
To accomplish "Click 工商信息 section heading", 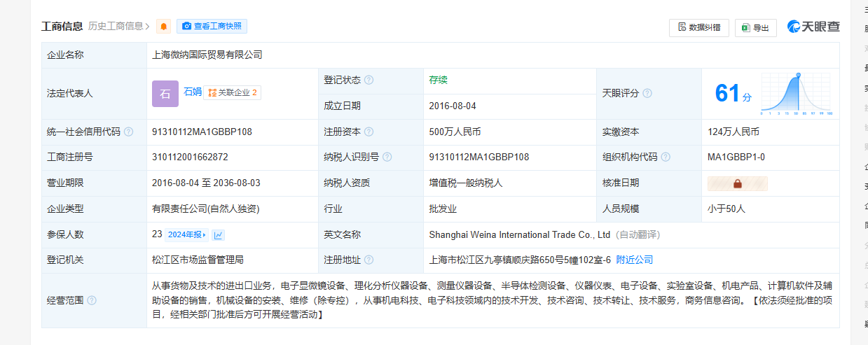I will tap(62, 27).
